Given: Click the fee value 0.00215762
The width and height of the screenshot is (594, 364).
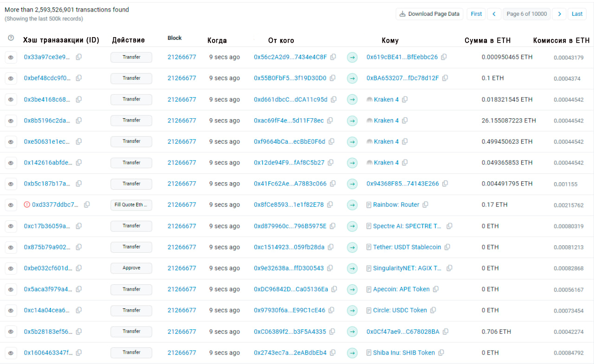Looking at the screenshot, I should 568,205.
